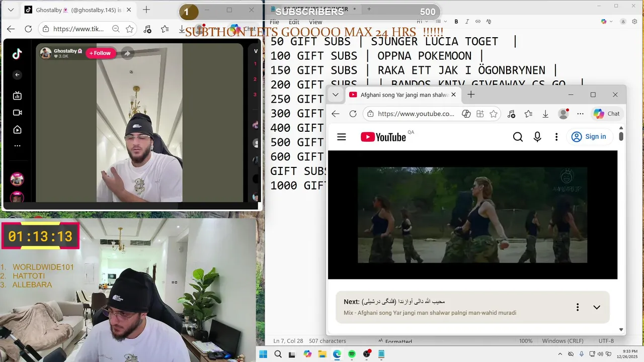Click Windows (CRLF) in Notepad status bar

562,341
